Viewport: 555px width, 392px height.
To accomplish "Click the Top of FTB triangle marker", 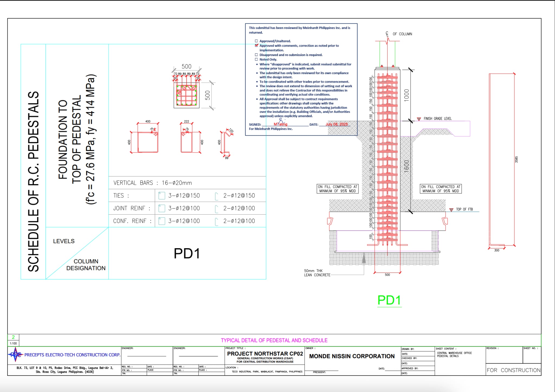I will [451, 210].
